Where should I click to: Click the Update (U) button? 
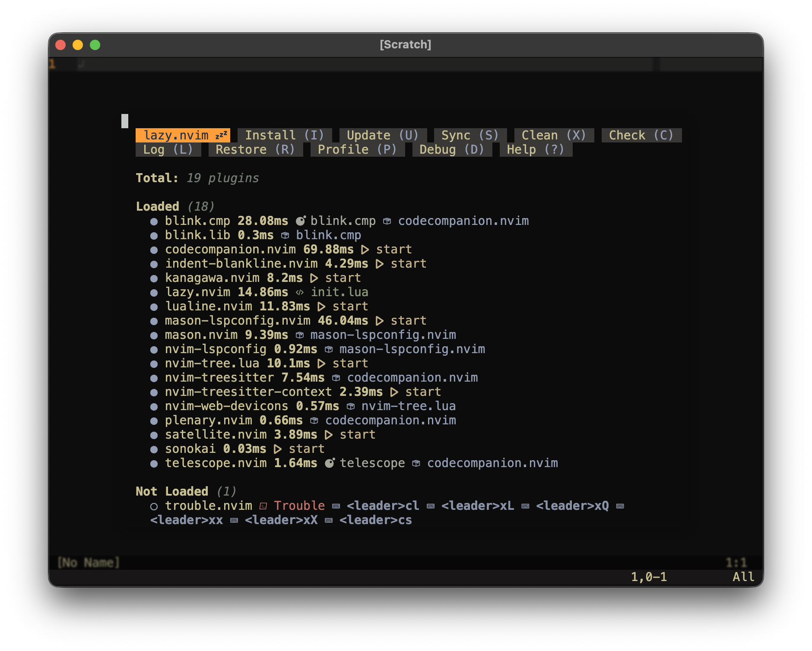(x=383, y=136)
